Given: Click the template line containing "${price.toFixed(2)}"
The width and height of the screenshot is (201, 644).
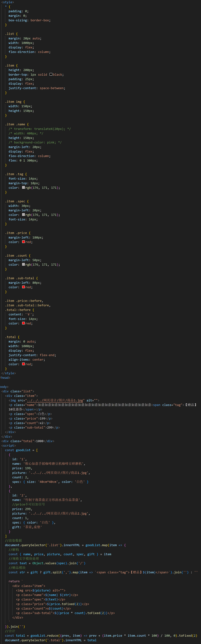Looking at the screenshot, I should coord(52,604).
